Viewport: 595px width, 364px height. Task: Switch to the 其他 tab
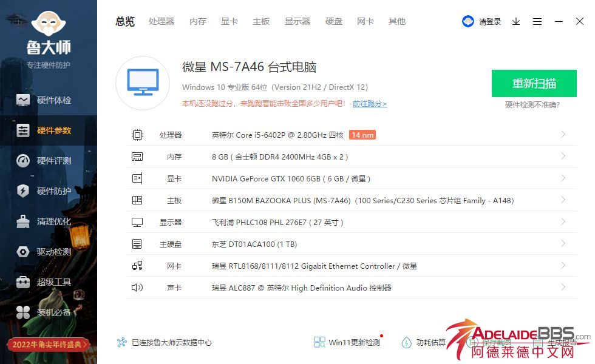(x=397, y=21)
